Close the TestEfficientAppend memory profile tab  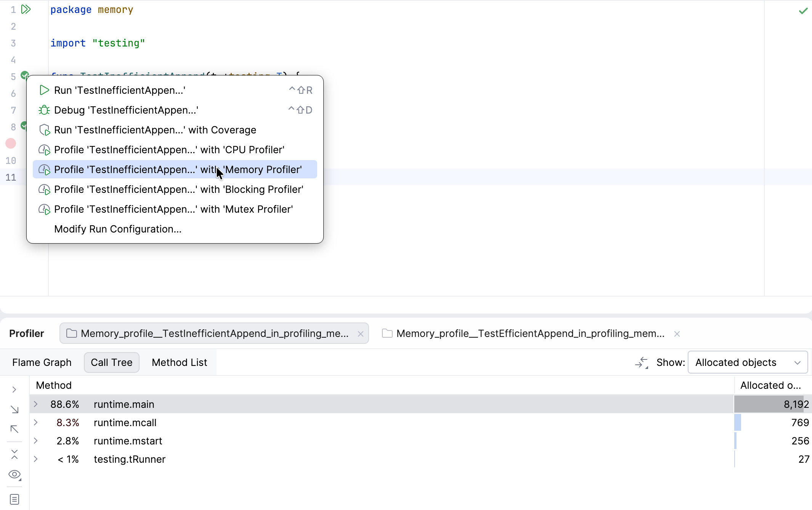(677, 334)
